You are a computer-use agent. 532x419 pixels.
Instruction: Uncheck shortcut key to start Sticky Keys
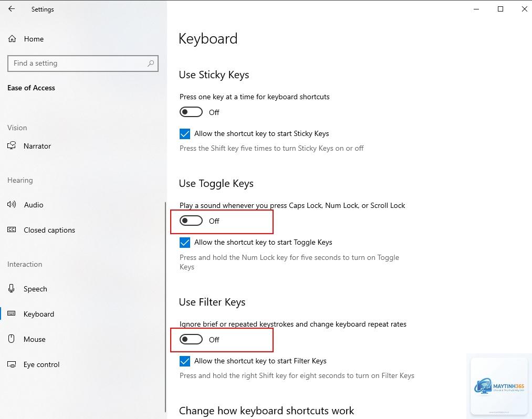[x=185, y=134]
